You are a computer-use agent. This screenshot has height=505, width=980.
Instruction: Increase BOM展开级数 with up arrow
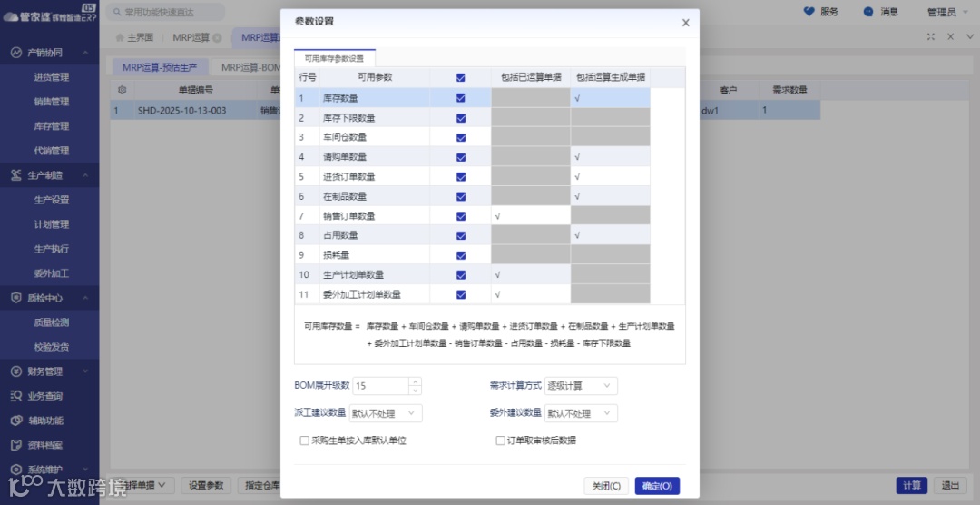415,381
